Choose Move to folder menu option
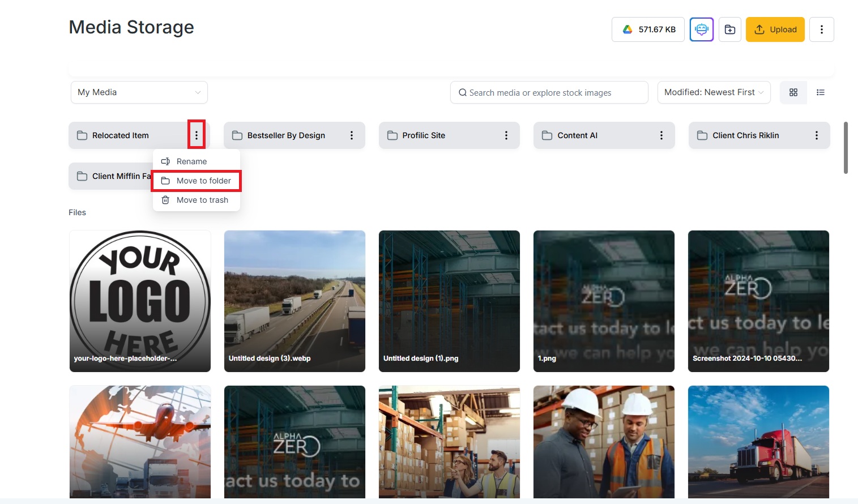The width and height of the screenshot is (858, 504). 203,181
